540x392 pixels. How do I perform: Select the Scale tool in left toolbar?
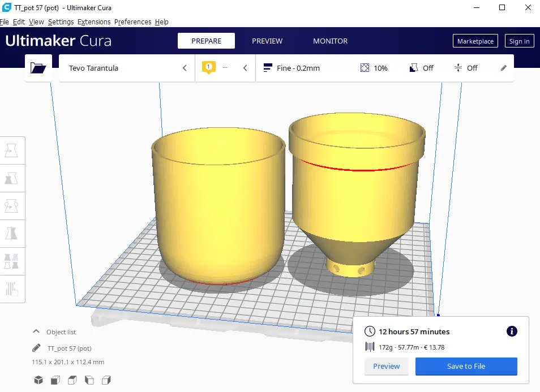pos(11,178)
